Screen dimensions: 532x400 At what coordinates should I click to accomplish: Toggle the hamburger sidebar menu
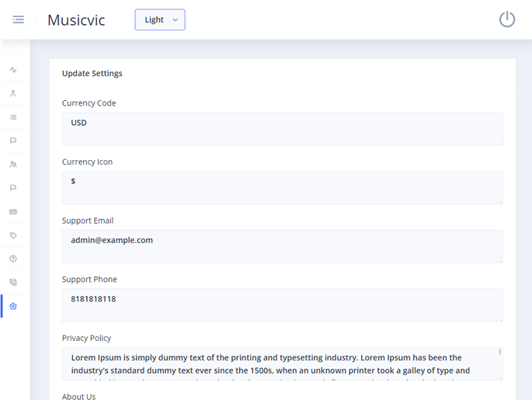[x=18, y=19]
